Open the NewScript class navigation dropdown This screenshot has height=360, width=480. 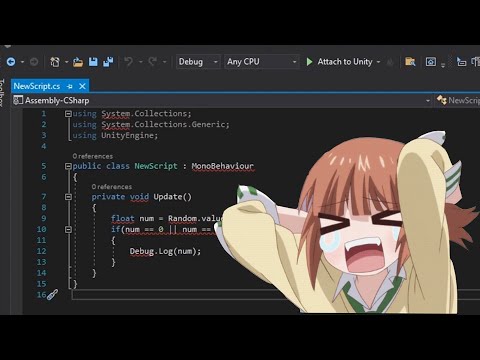(458, 100)
